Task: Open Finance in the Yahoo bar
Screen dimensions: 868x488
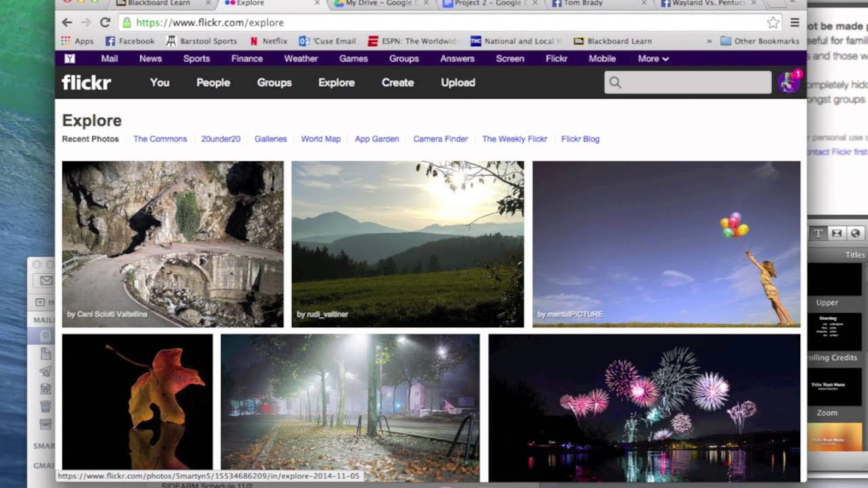Action: [247, 59]
